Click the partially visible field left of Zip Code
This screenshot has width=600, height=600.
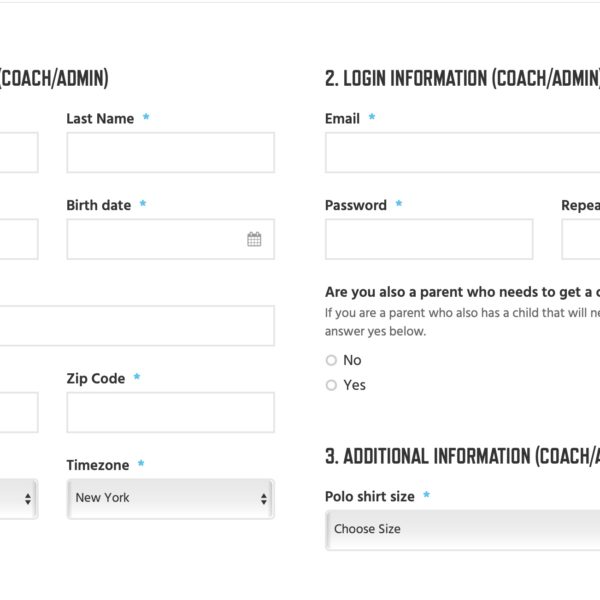click(19, 412)
